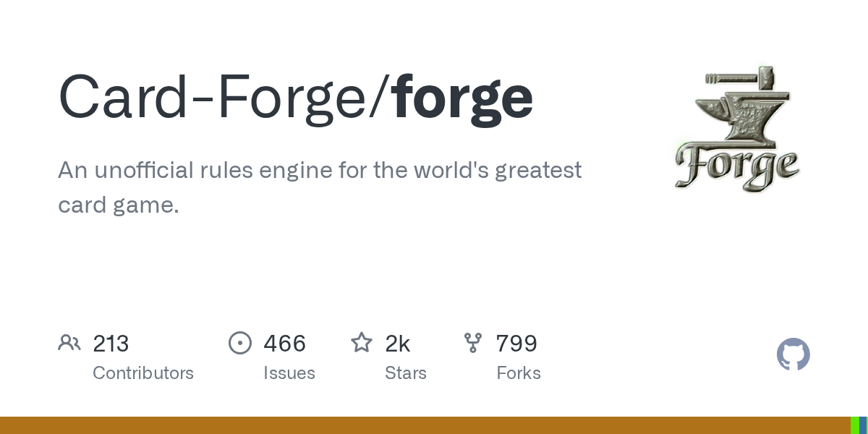Select the Forks label
Image resolution: width=868 pixels, height=434 pixels.
coord(519,373)
